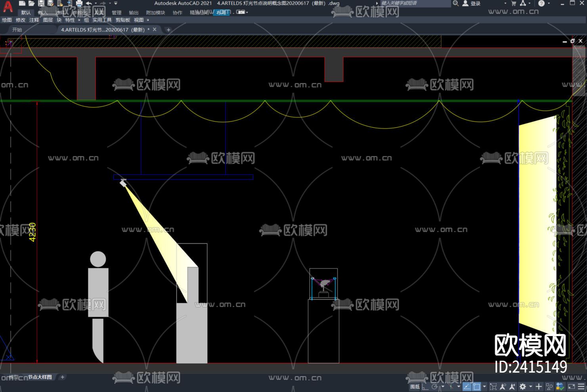Open the Autodesk App Store cart
This screenshot has width=587, height=392.
(514, 3)
